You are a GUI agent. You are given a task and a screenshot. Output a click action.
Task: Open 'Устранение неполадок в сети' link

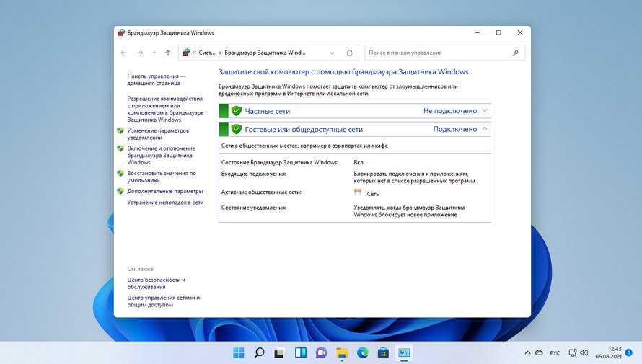coord(165,202)
